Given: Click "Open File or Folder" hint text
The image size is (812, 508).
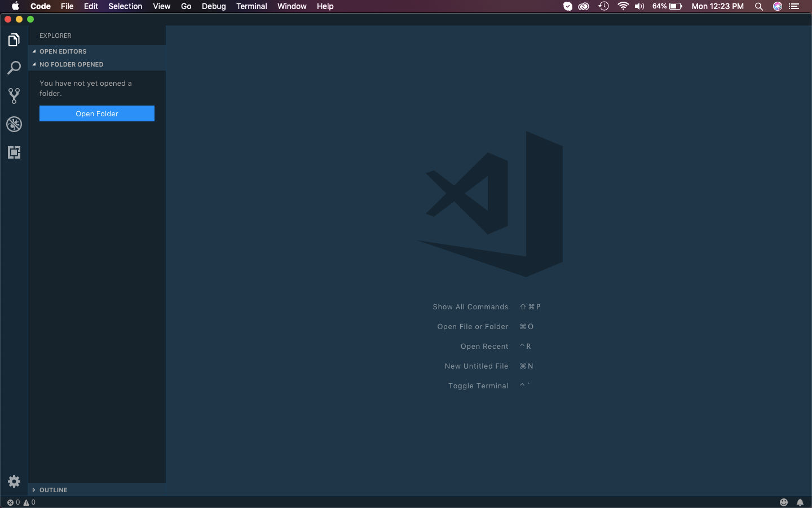Looking at the screenshot, I should (x=473, y=327).
